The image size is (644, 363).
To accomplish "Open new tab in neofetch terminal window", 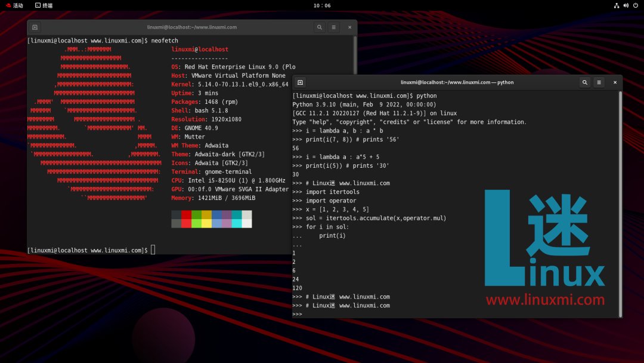I will pos(35,27).
